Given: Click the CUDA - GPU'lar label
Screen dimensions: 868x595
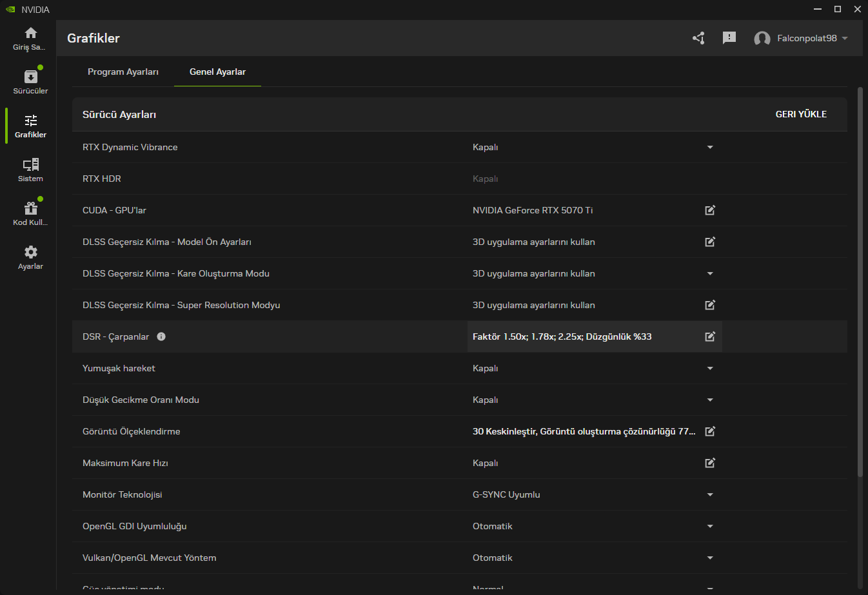Looking at the screenshot, I should pos(114,210).
